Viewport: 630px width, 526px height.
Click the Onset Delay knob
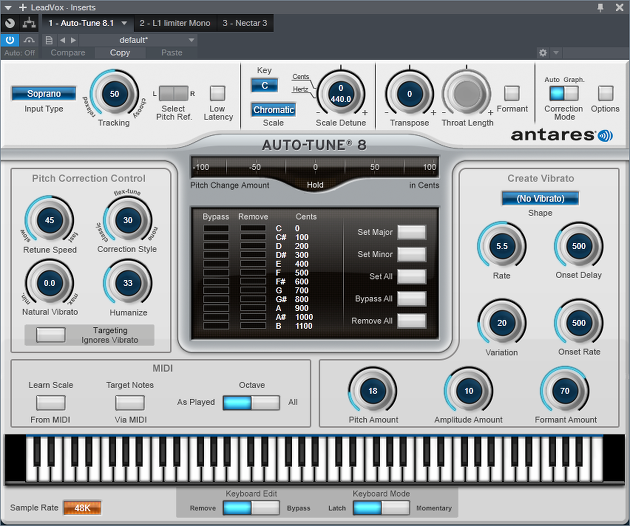pos(579,246)
